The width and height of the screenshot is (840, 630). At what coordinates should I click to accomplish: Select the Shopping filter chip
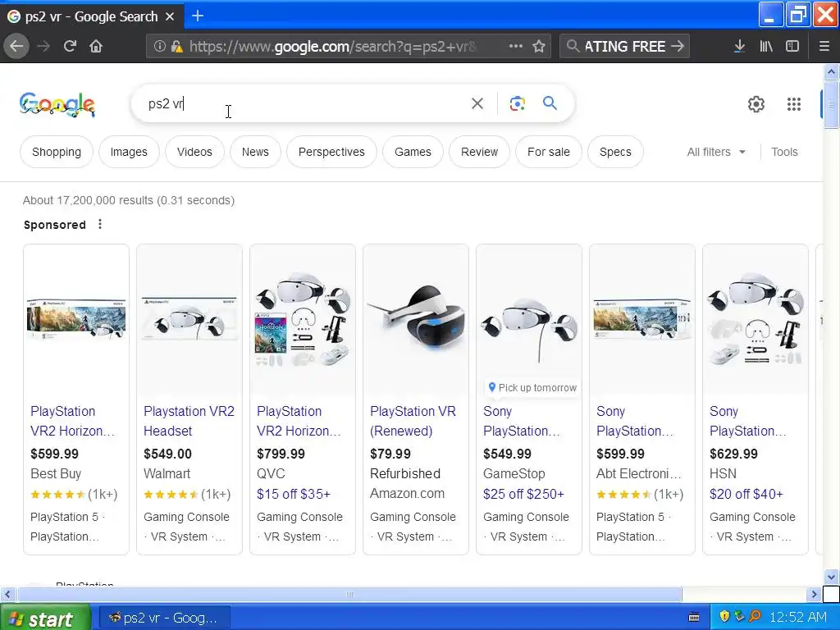coord(57,152)
